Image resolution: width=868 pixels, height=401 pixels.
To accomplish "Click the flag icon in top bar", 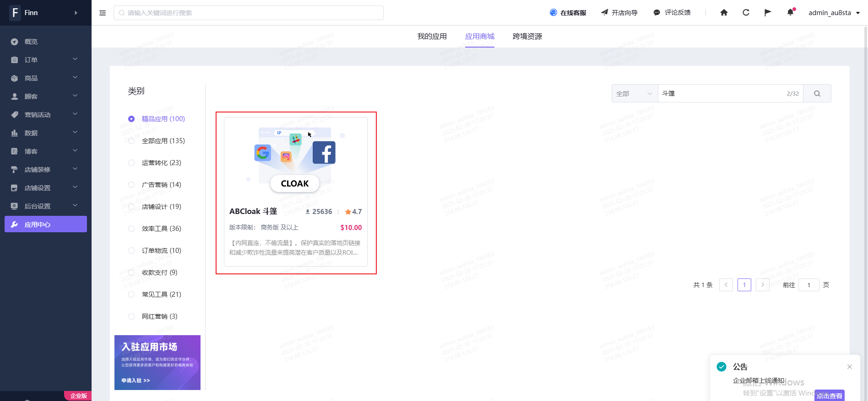I will pyautogui.click(x=768, y=13).
